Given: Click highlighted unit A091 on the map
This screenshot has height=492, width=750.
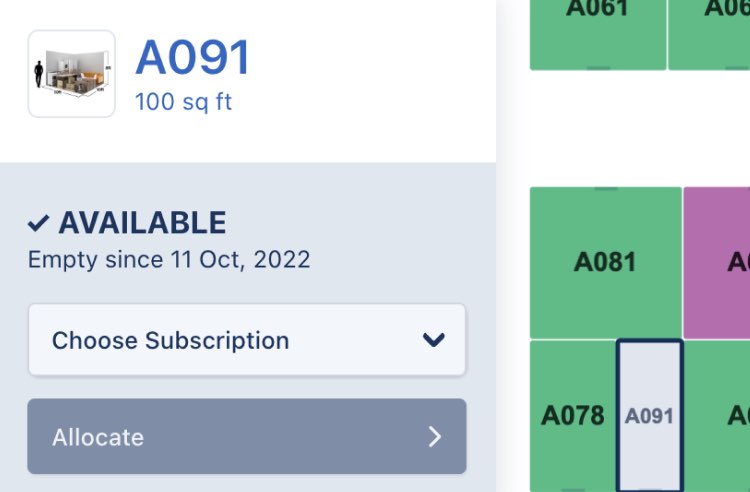Looking at the screenshot, I should (649, 415).
